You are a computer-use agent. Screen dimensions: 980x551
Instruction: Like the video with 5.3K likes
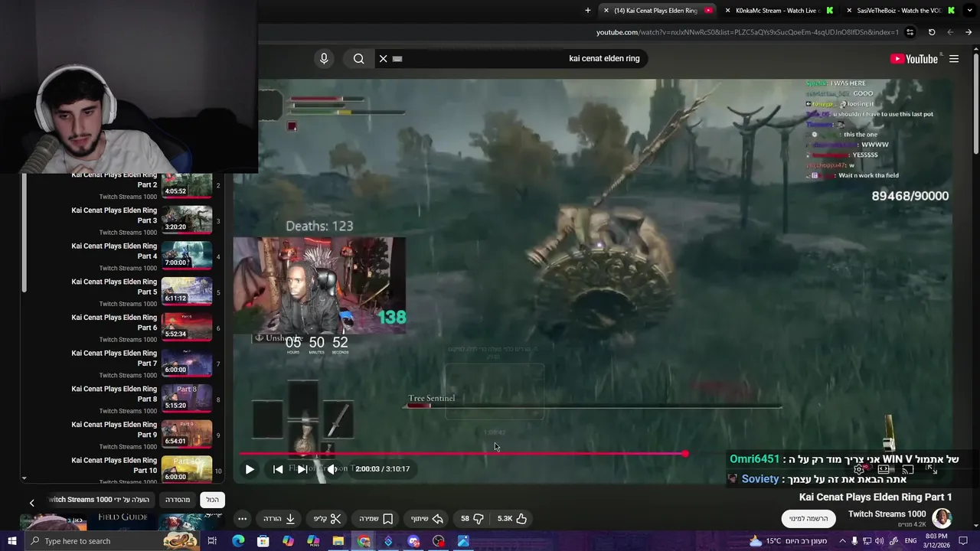click(512, 519)
